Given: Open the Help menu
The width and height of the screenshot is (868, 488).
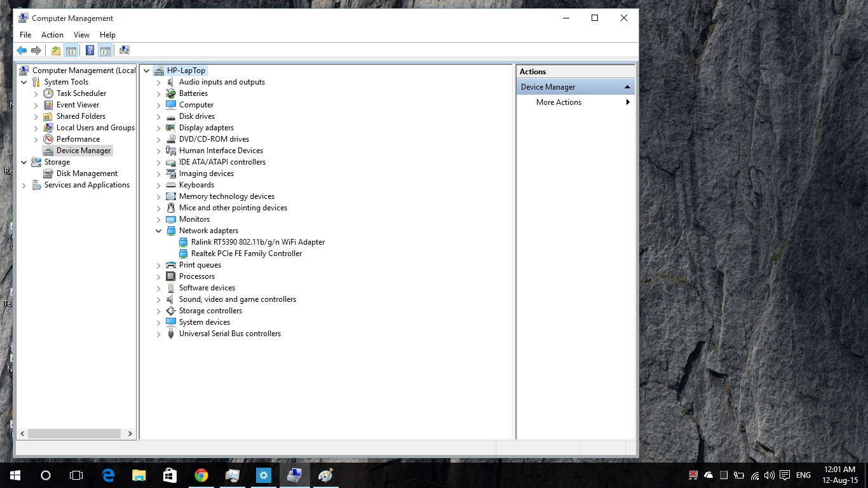Looking at the screenshot, I should (107, 35).
